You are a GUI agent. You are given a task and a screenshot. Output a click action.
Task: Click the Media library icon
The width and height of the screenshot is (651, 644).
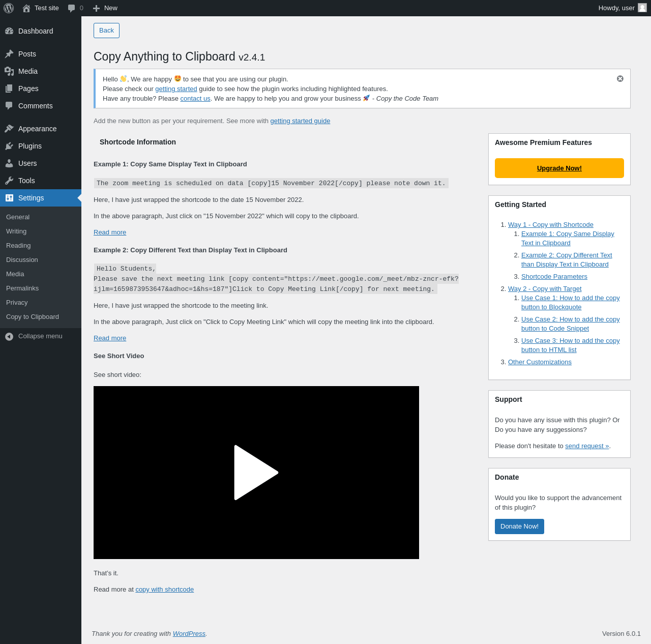pyautogui.click(x=9, y=71)
